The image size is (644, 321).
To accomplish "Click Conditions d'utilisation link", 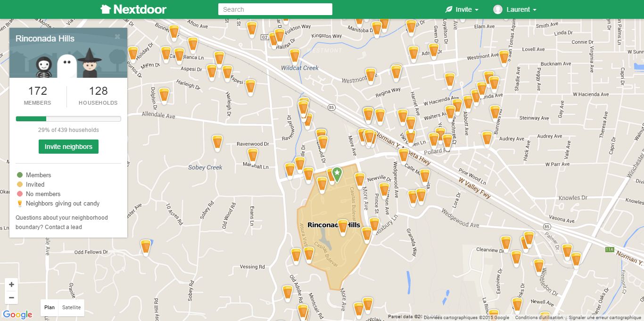I will tap(539, 318).
